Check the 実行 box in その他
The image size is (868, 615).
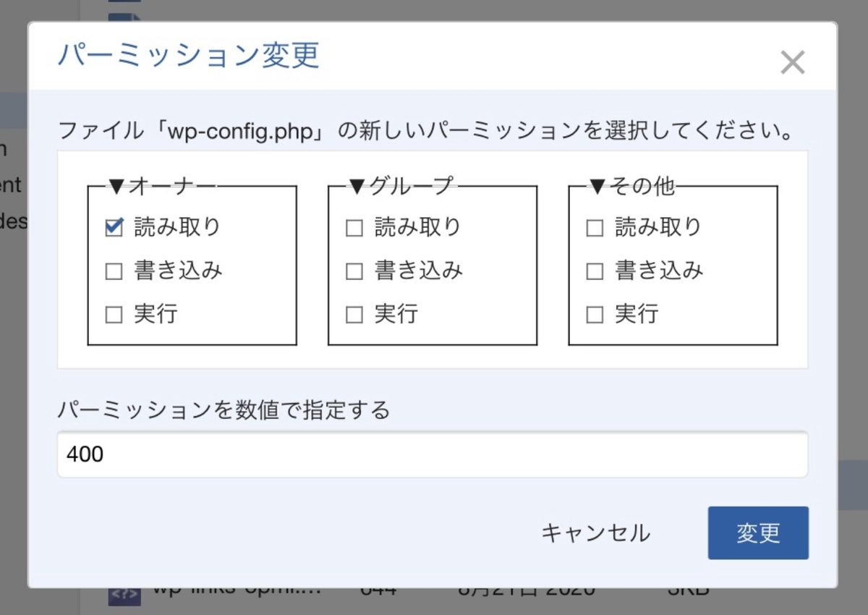594,315
